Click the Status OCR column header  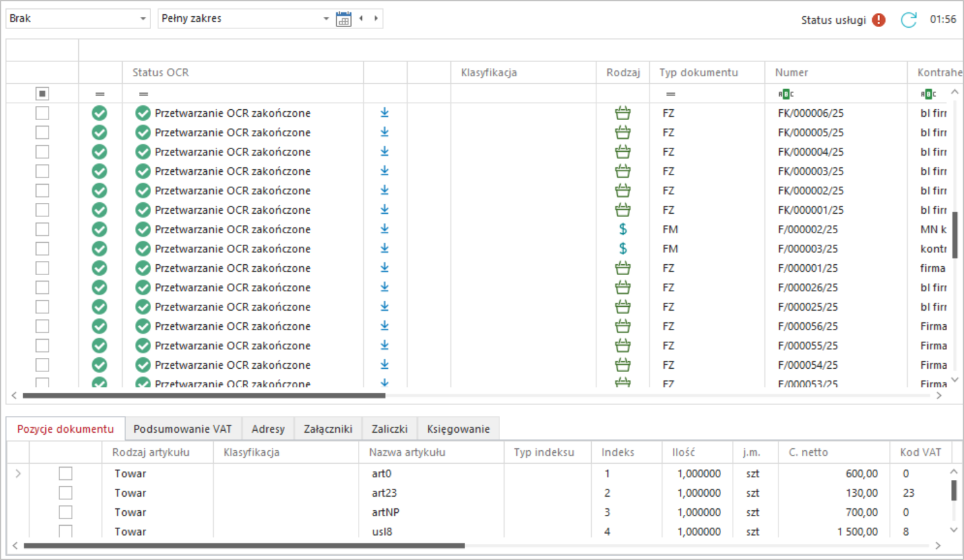(x=161, y=72)
